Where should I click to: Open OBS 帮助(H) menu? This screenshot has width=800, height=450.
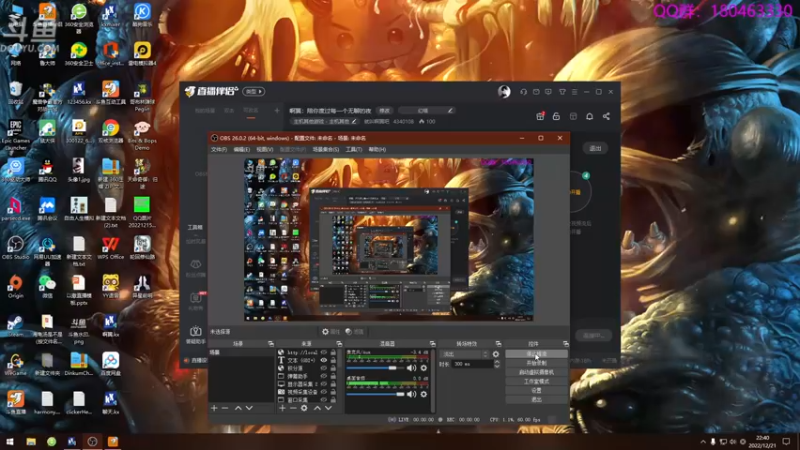click(377, 149)
